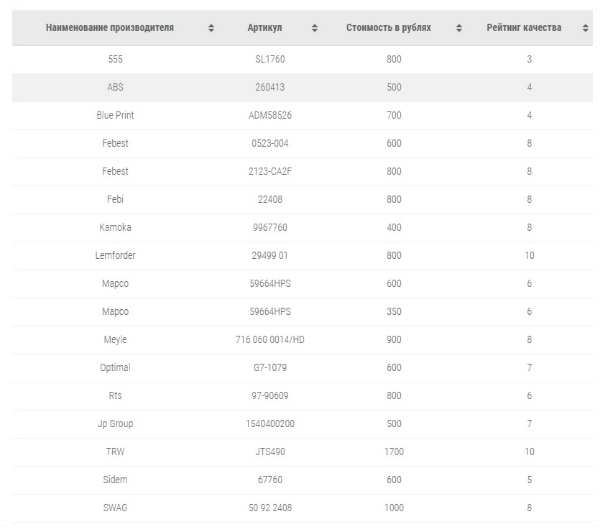This screenshot has height=527, width=600.
Task: Select the Febi article 22408
Action: tap(270, 199)
